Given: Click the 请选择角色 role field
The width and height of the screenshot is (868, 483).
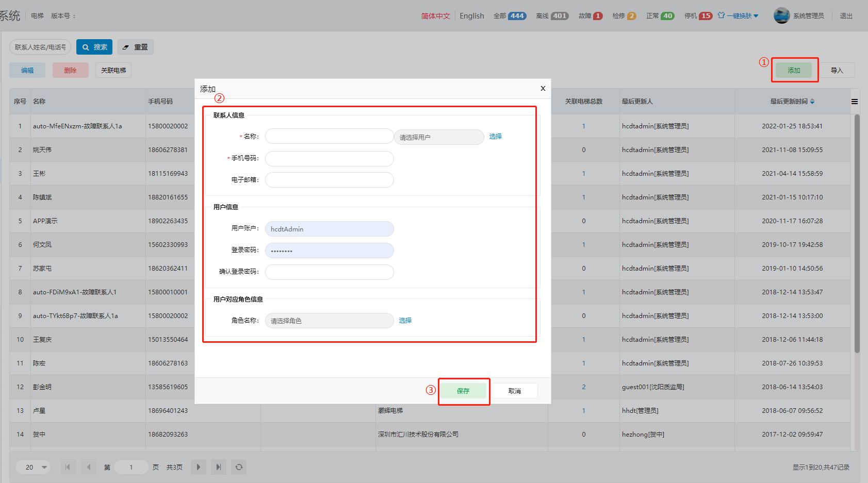Looking at the screenshot, I should coord(330,321).
